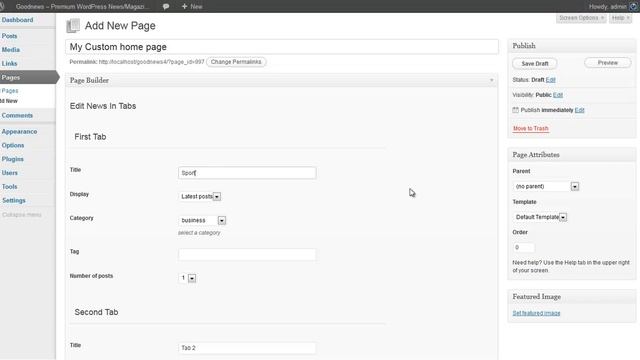Image resolution: width=640 pixels, height=360 pixels.
Task: Open Users in the sidebar menu
Action: 10,173
